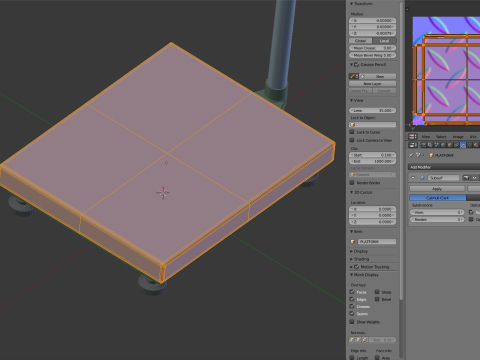This screenshot has width=480, height=360.
Task: Open Mesh Data properties tab icon
Action: pos(470,145)
